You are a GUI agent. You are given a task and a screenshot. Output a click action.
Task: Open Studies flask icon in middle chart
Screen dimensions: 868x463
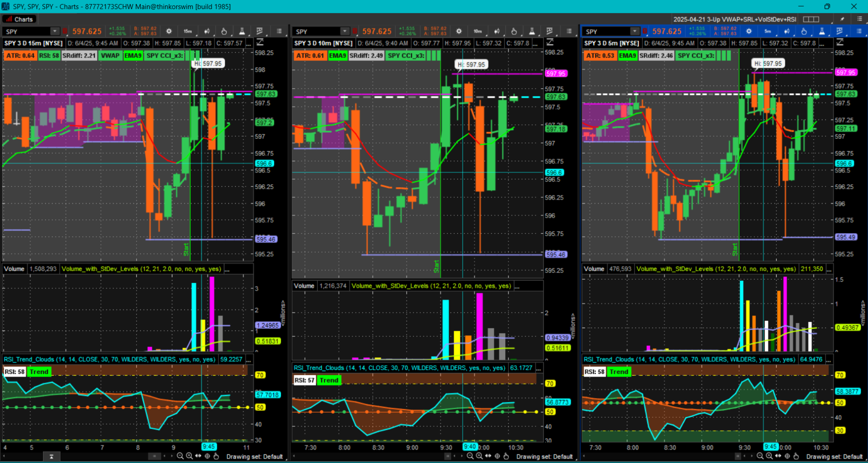tap(532, 31)
